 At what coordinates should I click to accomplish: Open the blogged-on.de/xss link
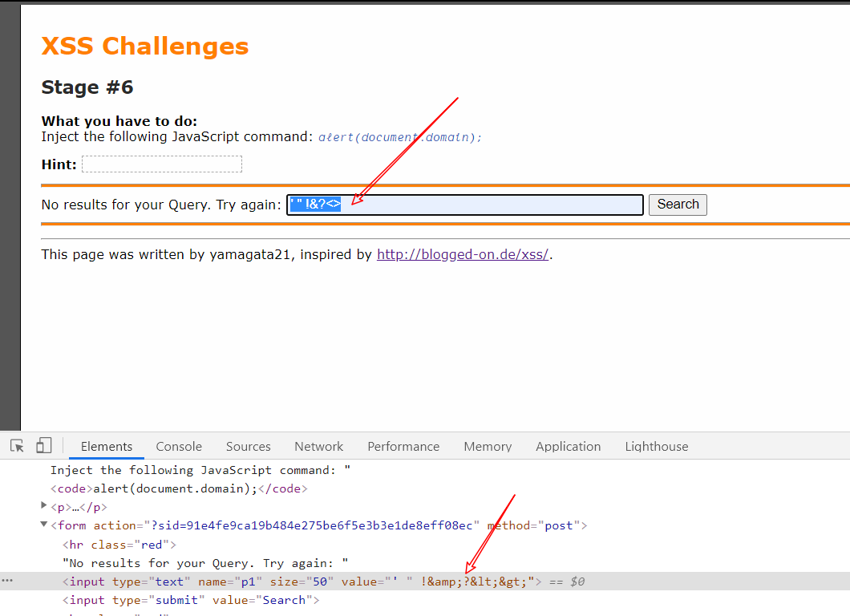click(x=463, y=254)
